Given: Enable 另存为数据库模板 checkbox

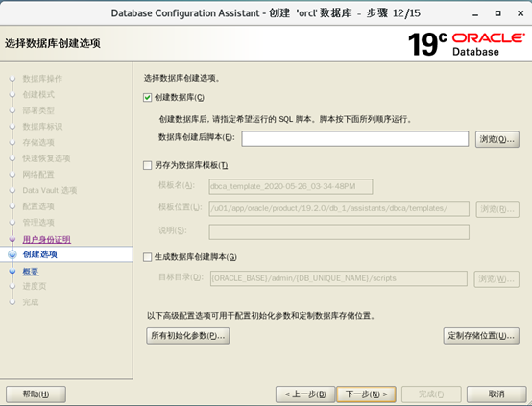Looking at the screenshot, I should coord(147,165).
